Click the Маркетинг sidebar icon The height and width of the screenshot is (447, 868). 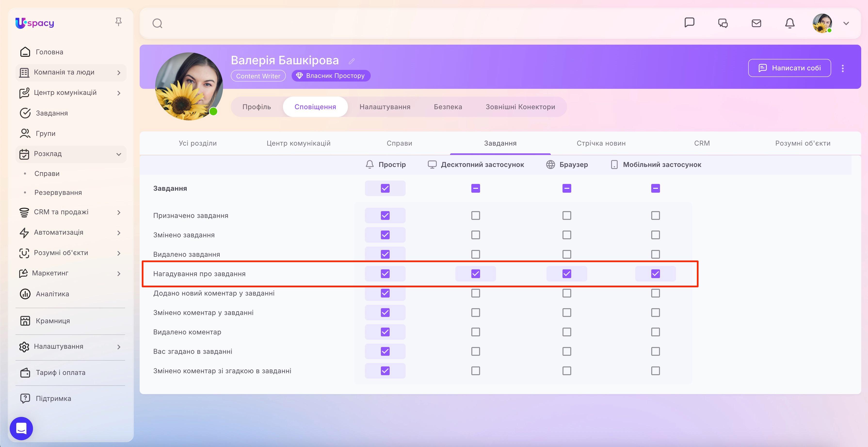coord(23,273)
